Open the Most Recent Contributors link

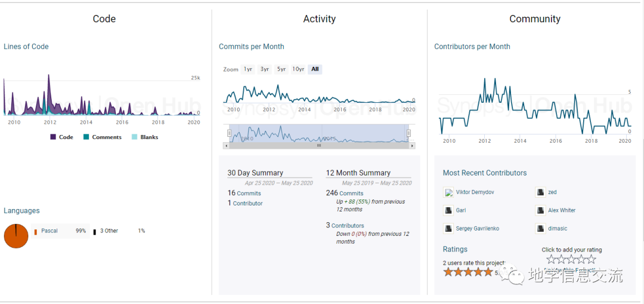485,173
